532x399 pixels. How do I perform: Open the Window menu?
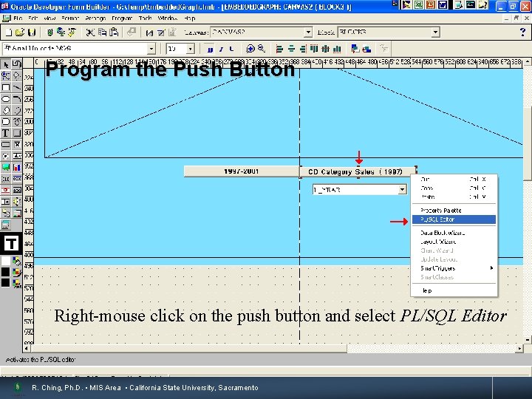[x=168, y=18]
